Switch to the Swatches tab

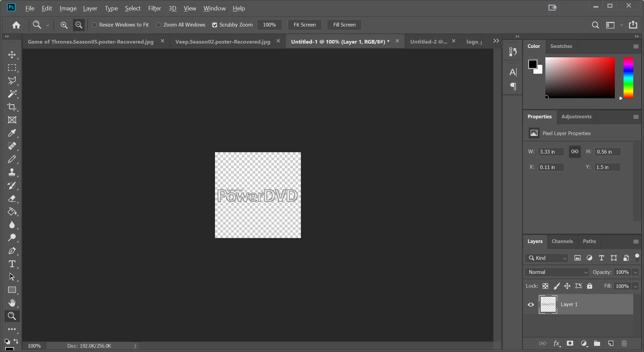pos(561,46)
